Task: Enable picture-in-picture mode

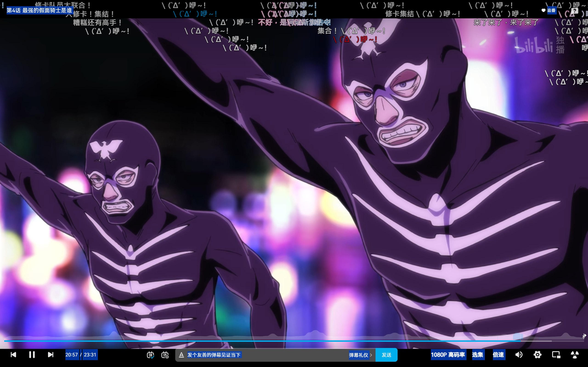Action: coord(556,355)
